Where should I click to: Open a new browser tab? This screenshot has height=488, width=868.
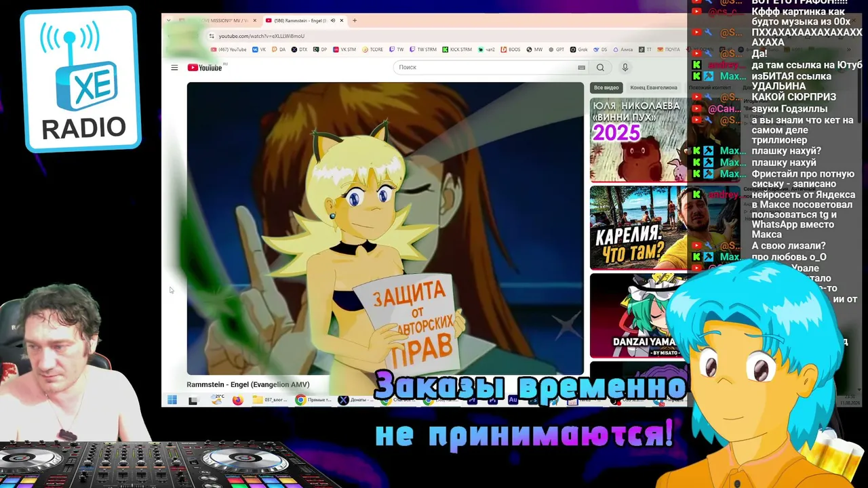pos(354,20)
